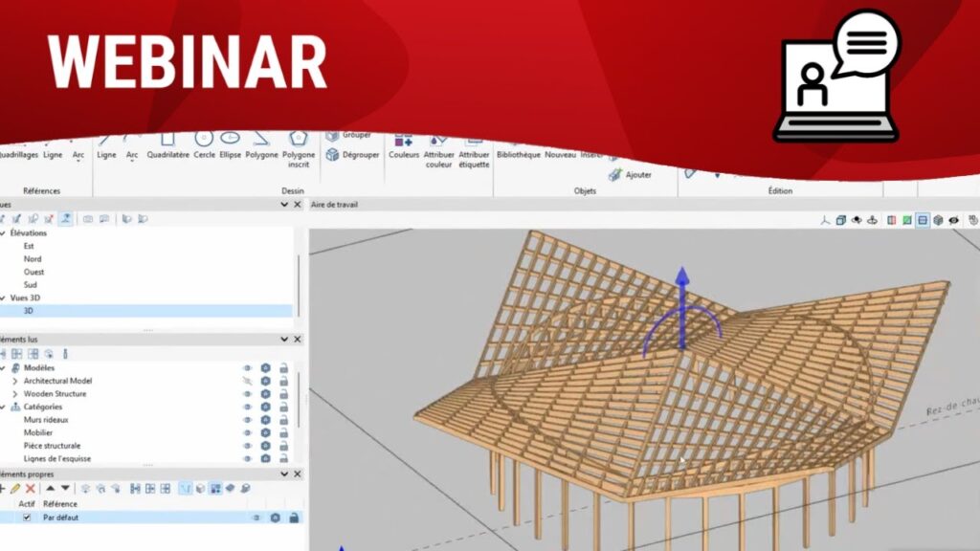Open the Couleurs tool
This screenshot has width=980, height=551.
[403, 143]
